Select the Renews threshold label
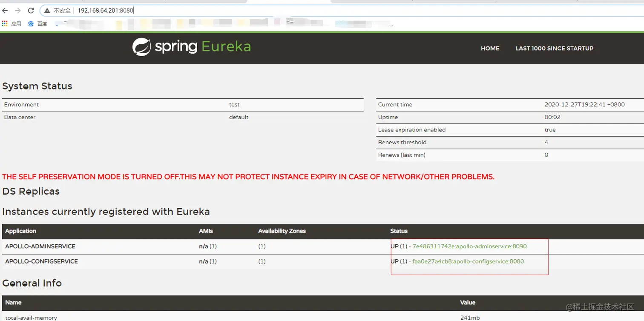644x321 pixels. click(402, 142)
